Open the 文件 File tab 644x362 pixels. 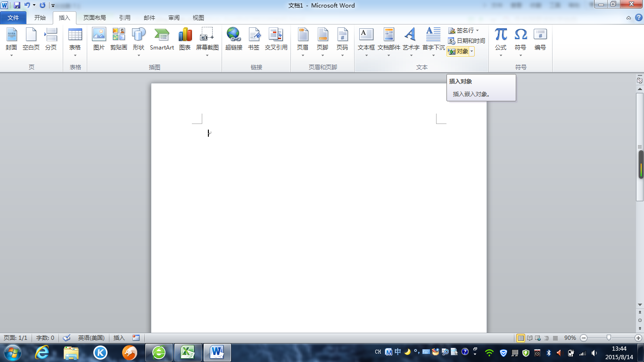click(x=14, y=18)
